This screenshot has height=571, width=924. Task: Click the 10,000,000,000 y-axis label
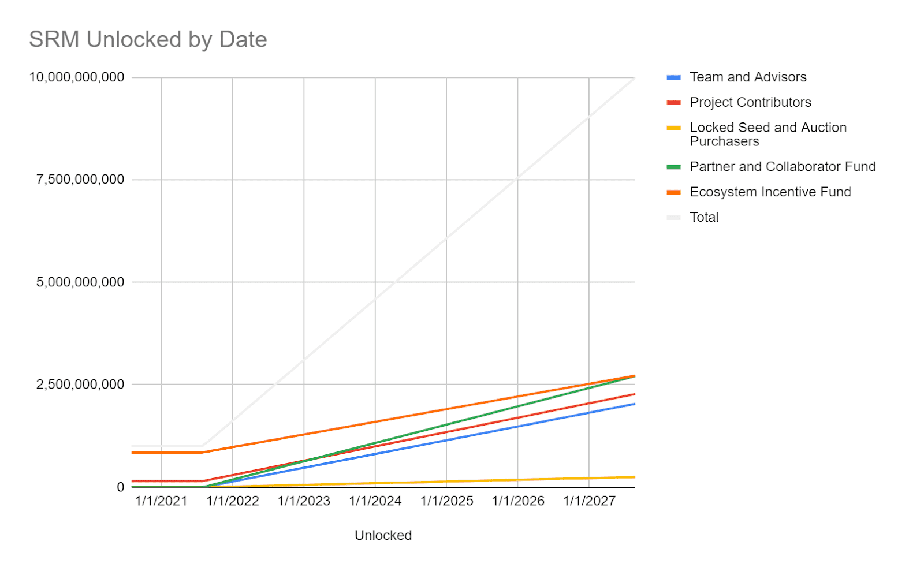pyautogui.click(x=77, y=77)
